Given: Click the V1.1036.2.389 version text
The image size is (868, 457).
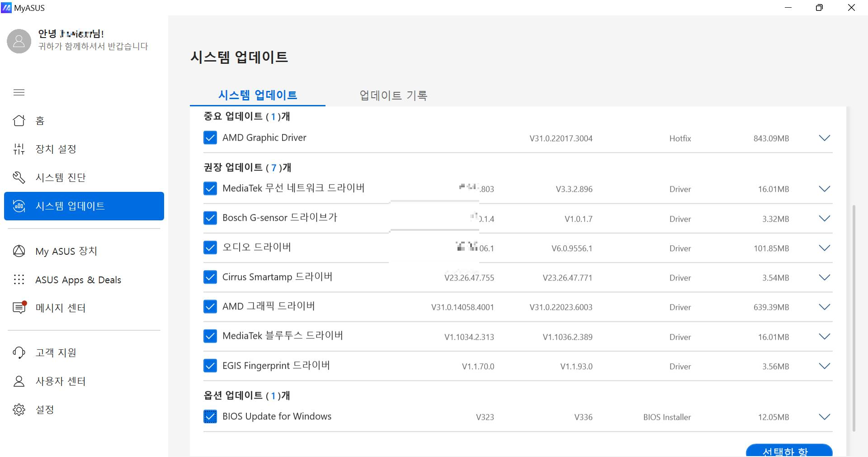Looking at the screenshot, I should (567, 337).
